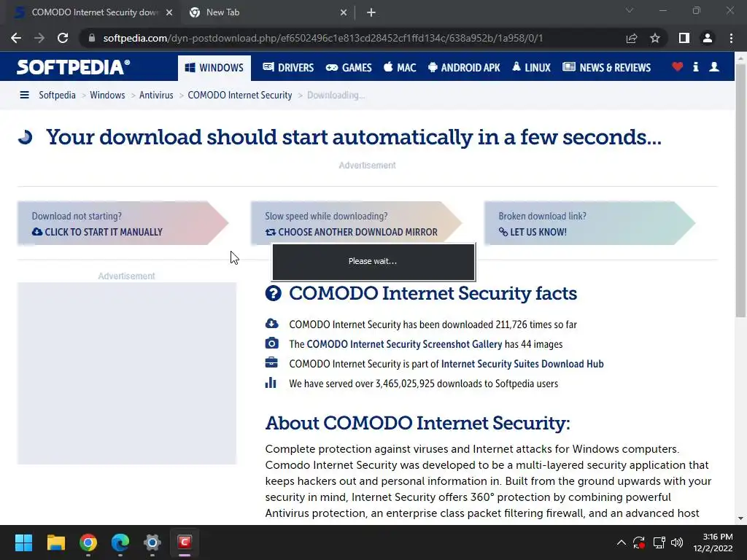This screenshot has width=747, height=560.
Task: Share this page via toolbar icon
Action: point(632,38)
